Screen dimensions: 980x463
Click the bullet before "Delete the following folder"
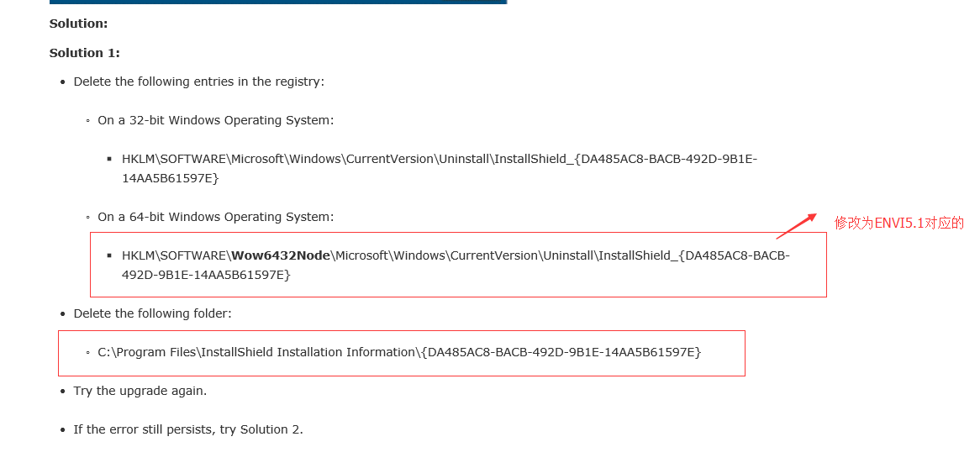pos(62,314)
